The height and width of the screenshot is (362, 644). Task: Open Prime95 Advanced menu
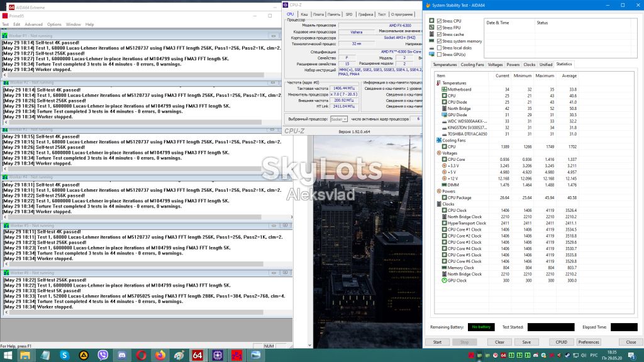pyautogui.click(x=34, y=25)
